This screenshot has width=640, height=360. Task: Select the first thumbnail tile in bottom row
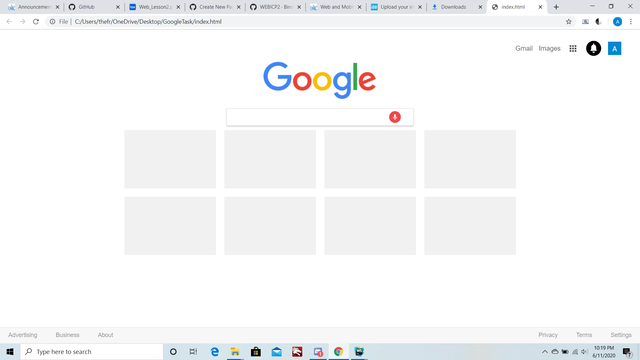170,226
